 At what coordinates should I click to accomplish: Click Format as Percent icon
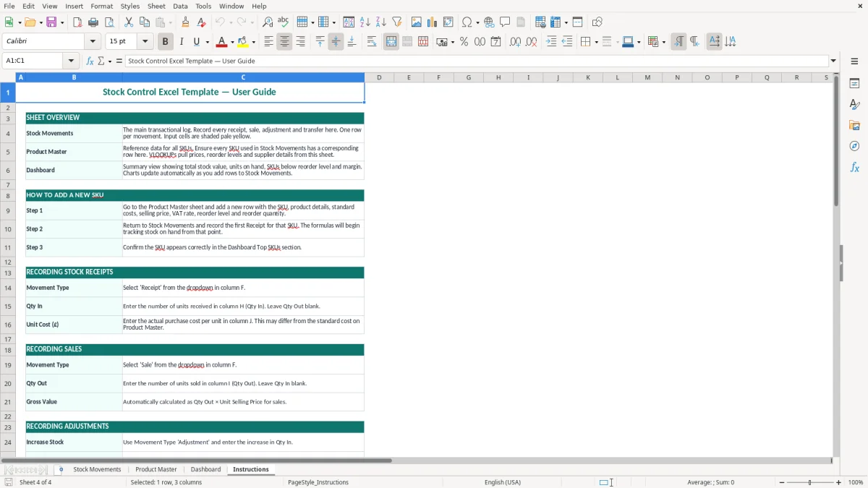point(464,42)
